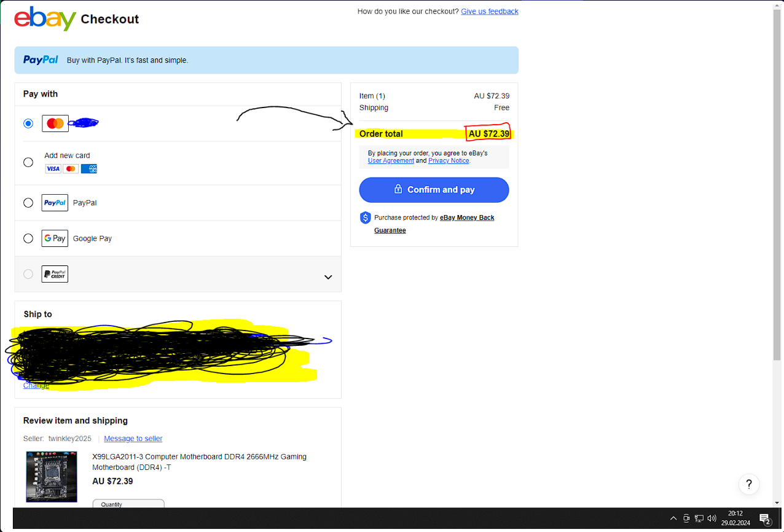Click the seller name twinkley2025
Viewport: 784px width, 532px height.
(70, 439)
